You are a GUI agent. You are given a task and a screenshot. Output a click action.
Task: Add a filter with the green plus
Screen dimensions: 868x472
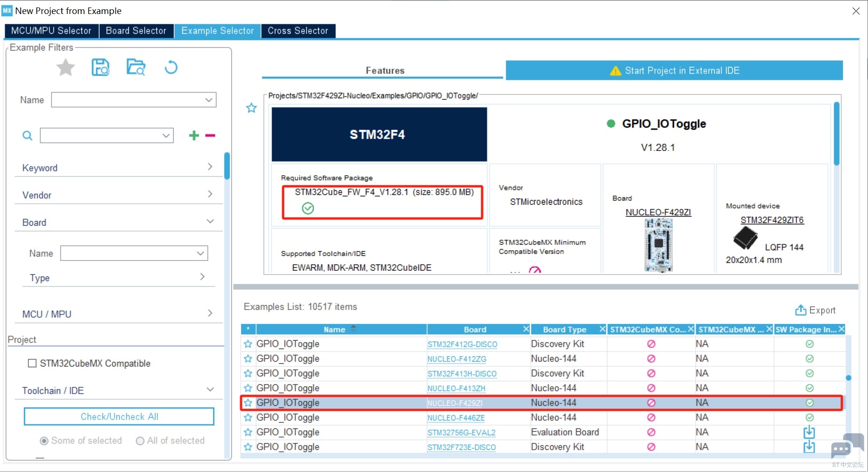[x=194, y=135]
